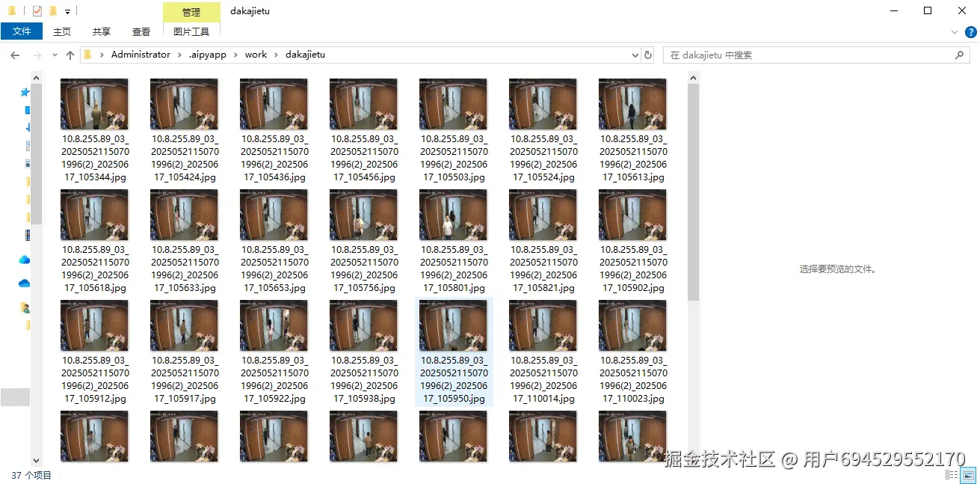Select thumbnail of file ending 17_105653.jpg
The width and height of the screenshot is (980, 484).
tap(274, 215)
